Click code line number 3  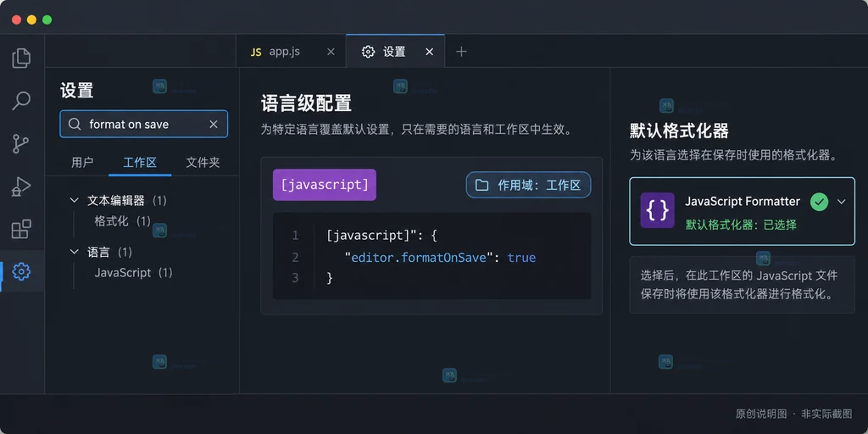click(x=295, y=278)
